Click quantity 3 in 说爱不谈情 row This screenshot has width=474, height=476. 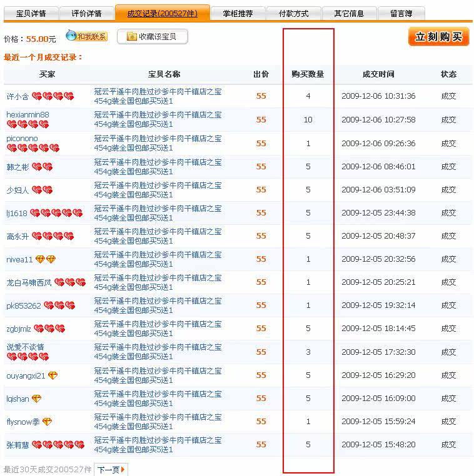308,352
